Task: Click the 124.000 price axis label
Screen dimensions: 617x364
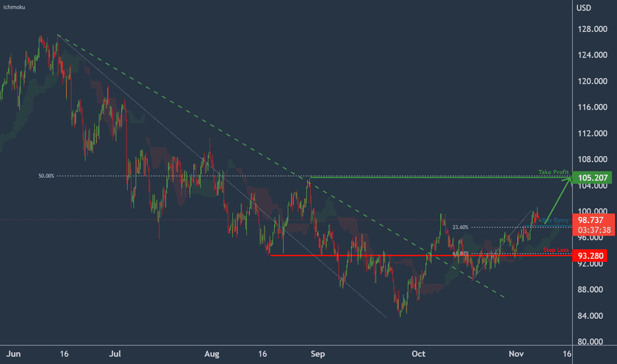Action: pos(593,55)
